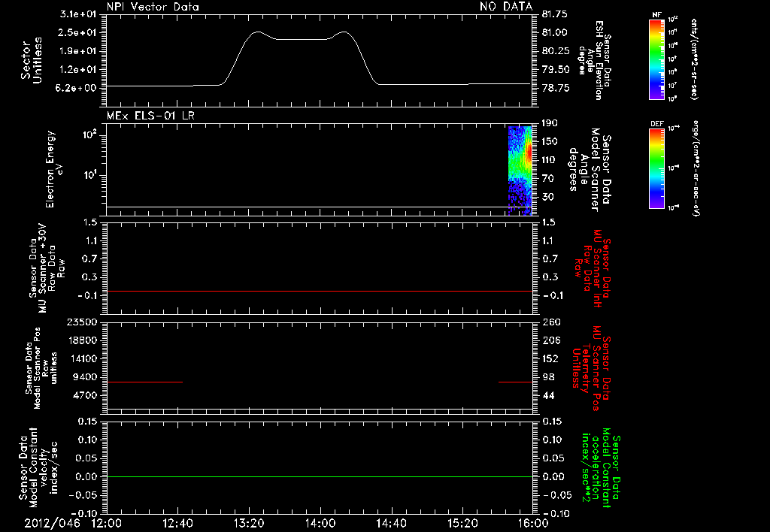Screen dimensions: 770x532
Task: Click the '1.2e+01' sector tick value
Action: coord(77,70)
